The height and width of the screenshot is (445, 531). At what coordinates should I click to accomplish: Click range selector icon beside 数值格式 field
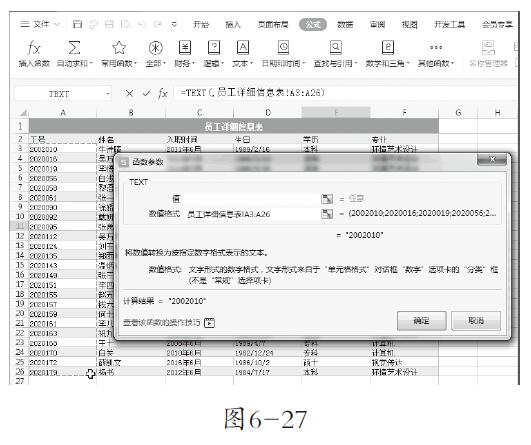[x=327, y=214]
